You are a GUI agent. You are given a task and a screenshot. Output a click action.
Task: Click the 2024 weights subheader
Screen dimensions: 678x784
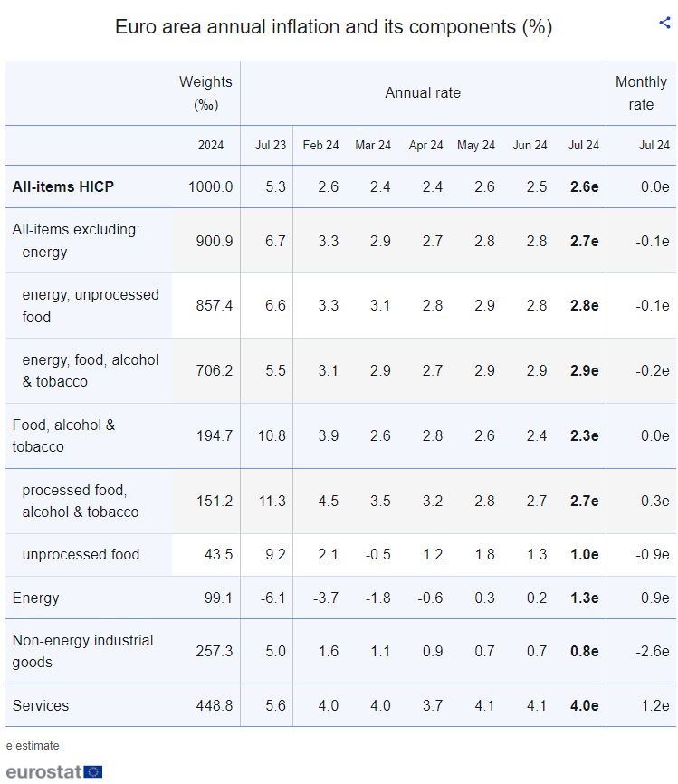[211, 145]
